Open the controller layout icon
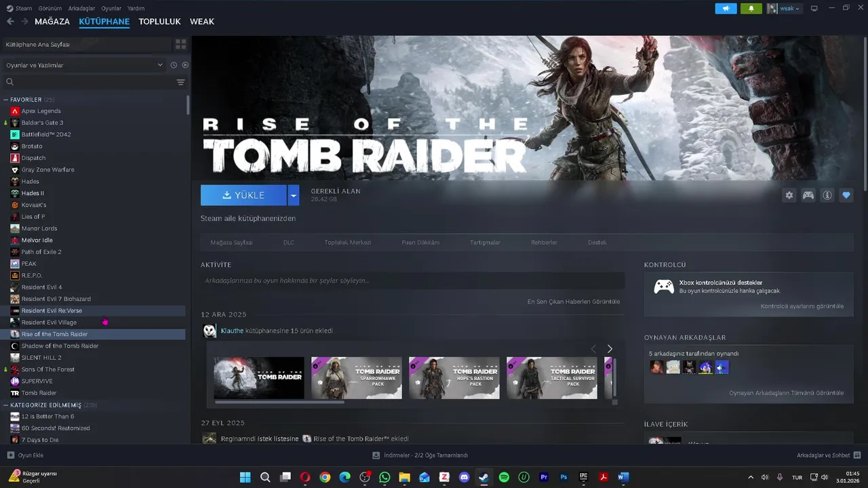Viewport: 868px width, 488px height. pyautogui.click(x=808, y=195)
